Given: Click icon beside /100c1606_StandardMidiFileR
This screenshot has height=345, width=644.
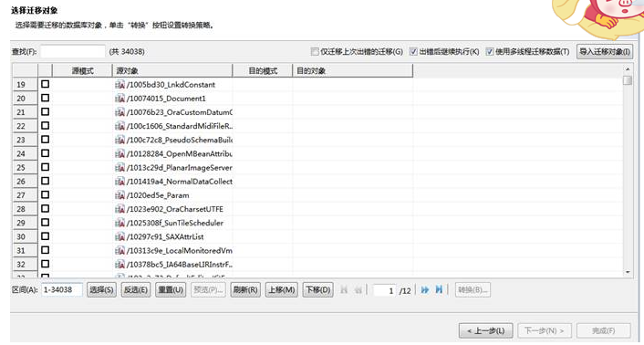Looking at the screenshot, I should click(x=119, y=126).
